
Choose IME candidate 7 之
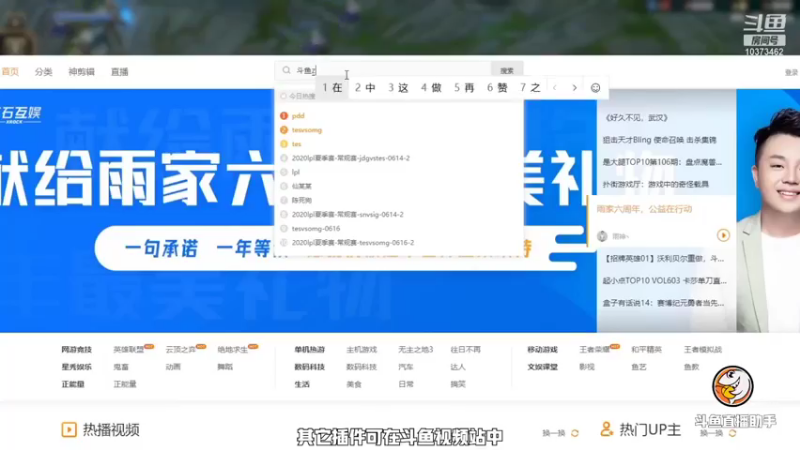[x=530, y=88]
